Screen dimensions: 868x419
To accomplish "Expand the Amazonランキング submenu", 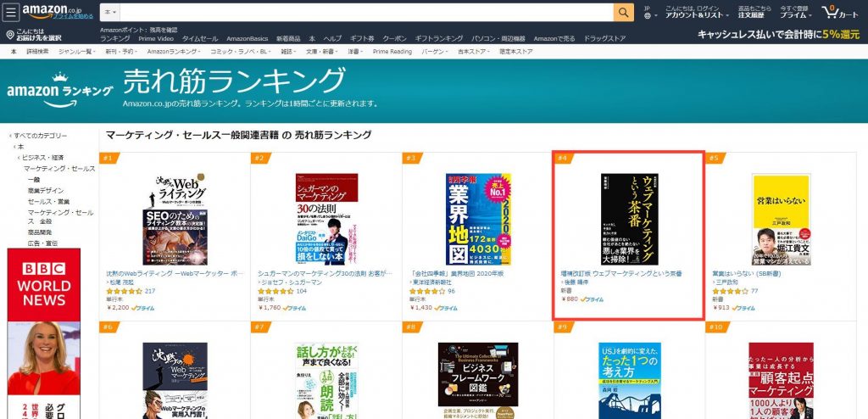I will 174,52.
